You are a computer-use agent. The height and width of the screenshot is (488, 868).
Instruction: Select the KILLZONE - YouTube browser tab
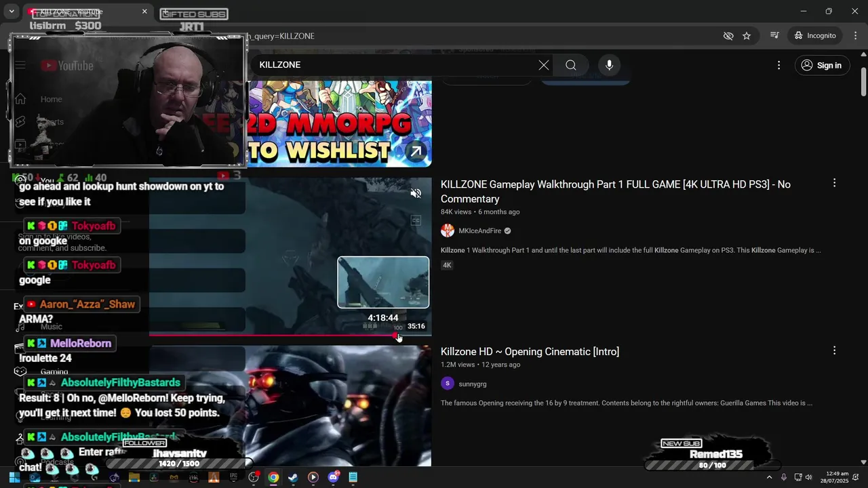88,12
